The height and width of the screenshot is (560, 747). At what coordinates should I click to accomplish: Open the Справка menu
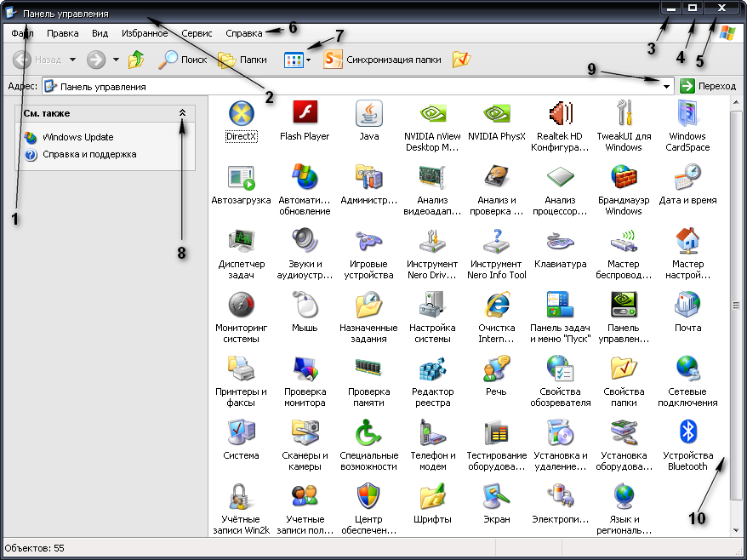coord(244,33)
